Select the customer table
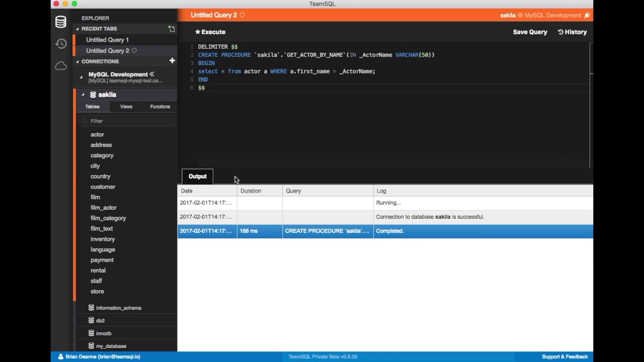This screenshot has width=644, height=362. [103, 187]
